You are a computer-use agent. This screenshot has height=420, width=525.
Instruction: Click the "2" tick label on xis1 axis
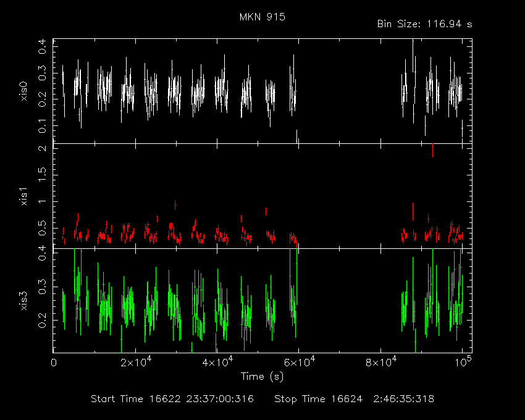[x=42, y=148]
